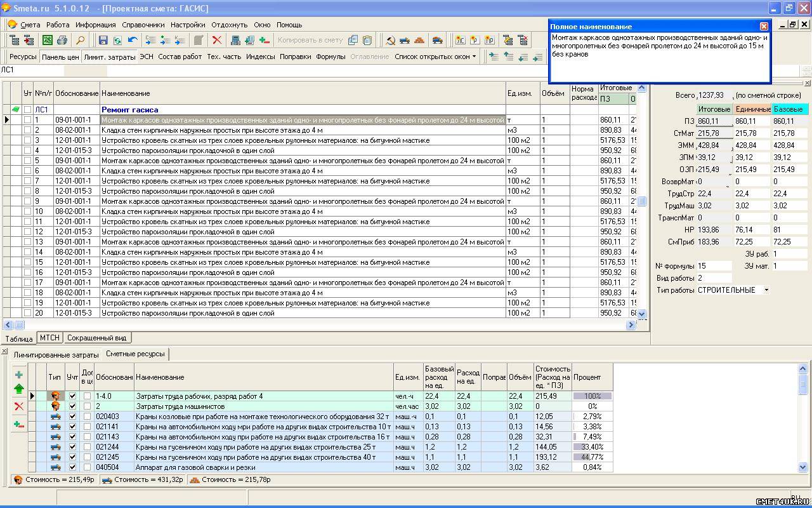This screenshot has height=508, width=812.
Task: Click the blue undo arrow icon
Action: click(x=132, y=40)
